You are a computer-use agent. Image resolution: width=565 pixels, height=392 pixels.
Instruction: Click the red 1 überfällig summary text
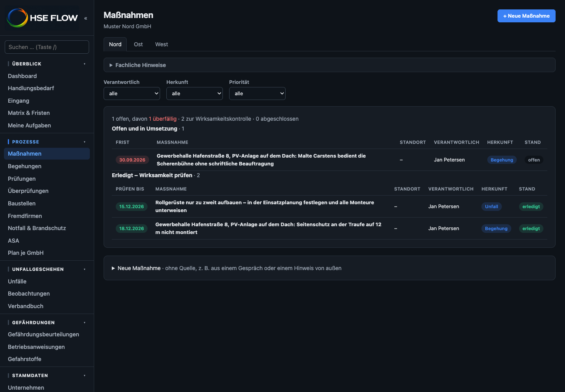163,119
